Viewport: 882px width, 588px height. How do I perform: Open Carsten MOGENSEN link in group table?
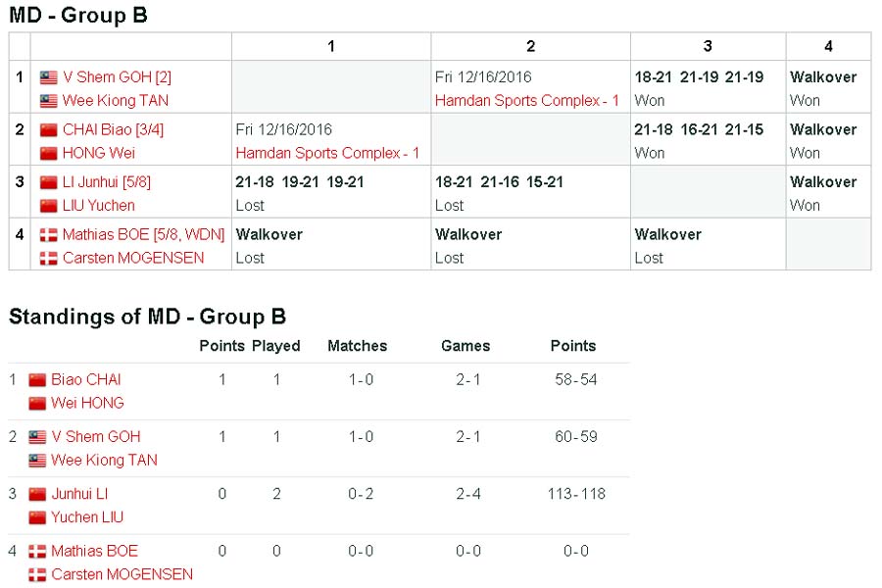tap(133, 258)
